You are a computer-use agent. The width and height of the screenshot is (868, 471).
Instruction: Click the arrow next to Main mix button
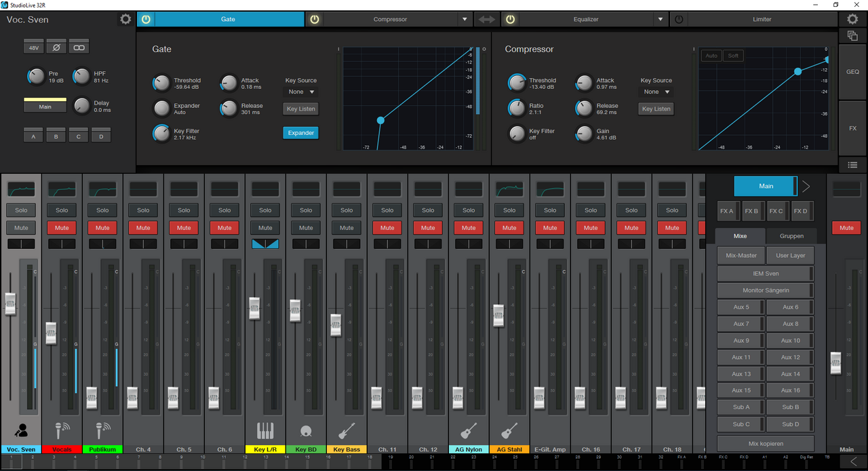point(806,186)
